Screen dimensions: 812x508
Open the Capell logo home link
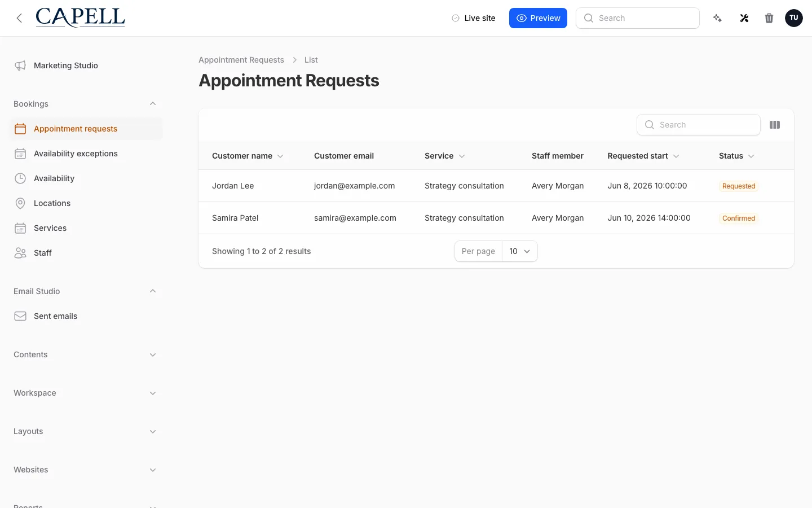click(x=81, y=17)
